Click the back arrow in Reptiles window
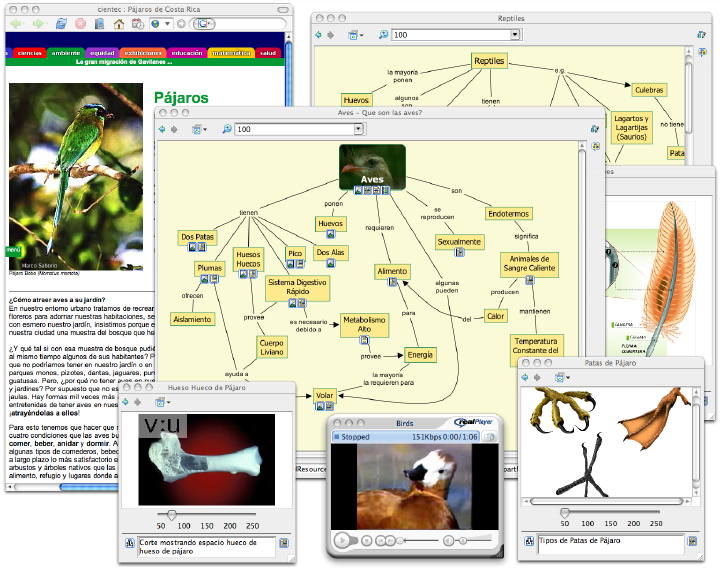The height and width of the screenshot is (568, 720). click(x=318, y=35)
